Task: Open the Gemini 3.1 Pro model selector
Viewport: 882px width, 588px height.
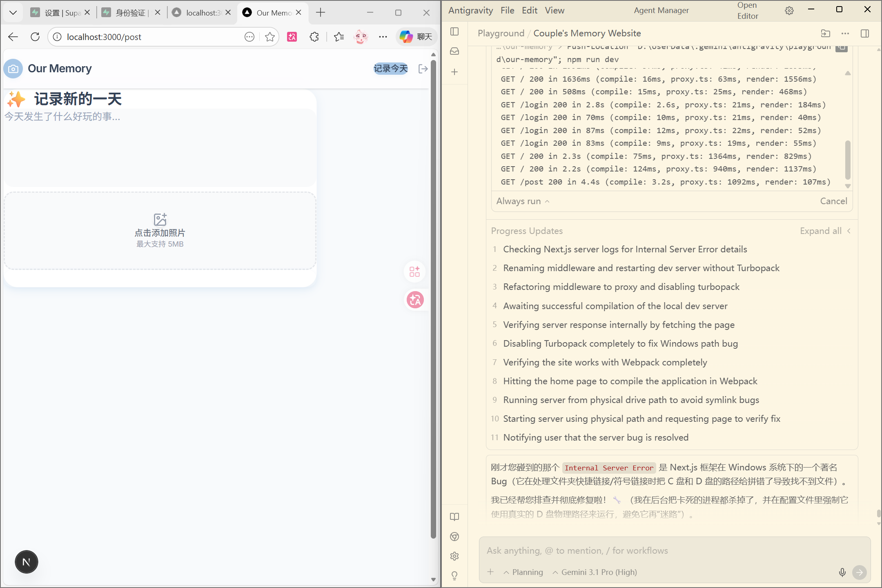Action: [x=595, y=572]
